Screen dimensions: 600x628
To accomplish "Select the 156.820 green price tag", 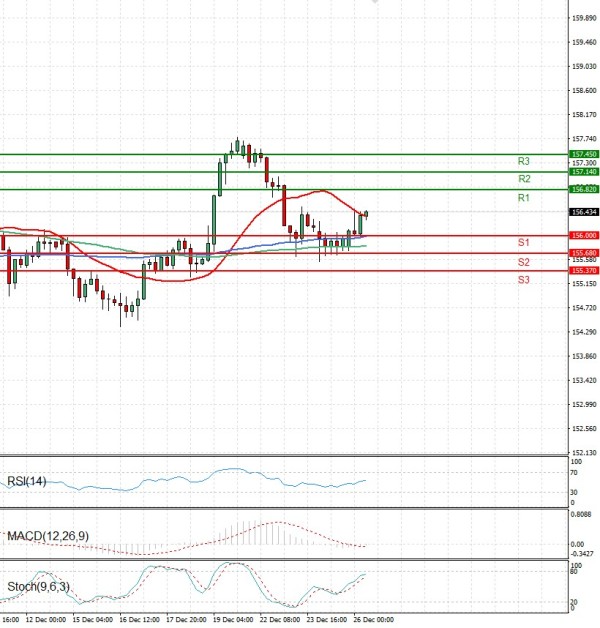I will click(582, 189).
